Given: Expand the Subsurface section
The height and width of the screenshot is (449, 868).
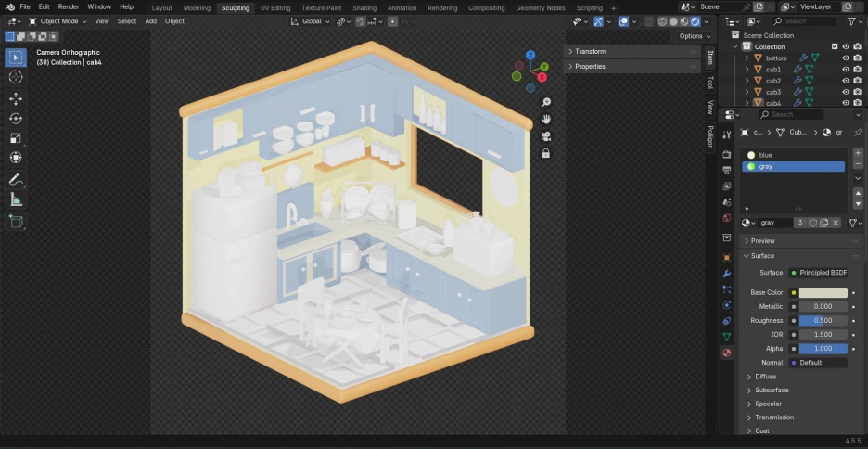Looking at the screenshot, I should [771, 391].
